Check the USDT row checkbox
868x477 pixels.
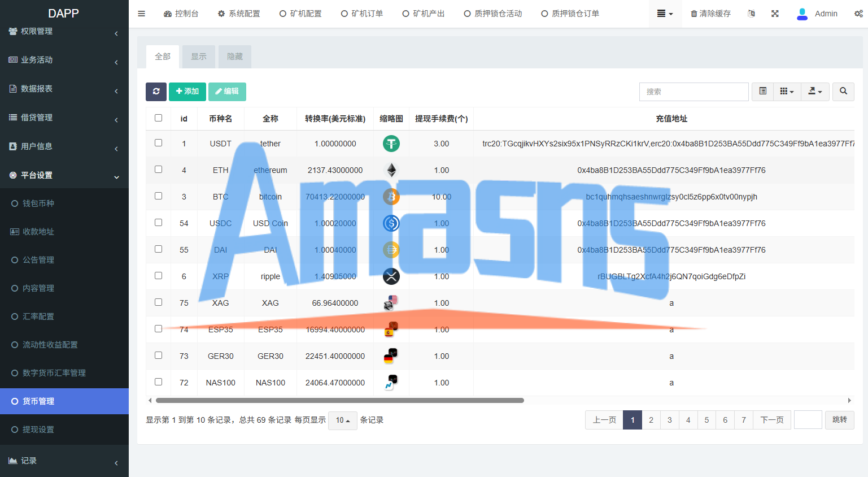(158, 143)
